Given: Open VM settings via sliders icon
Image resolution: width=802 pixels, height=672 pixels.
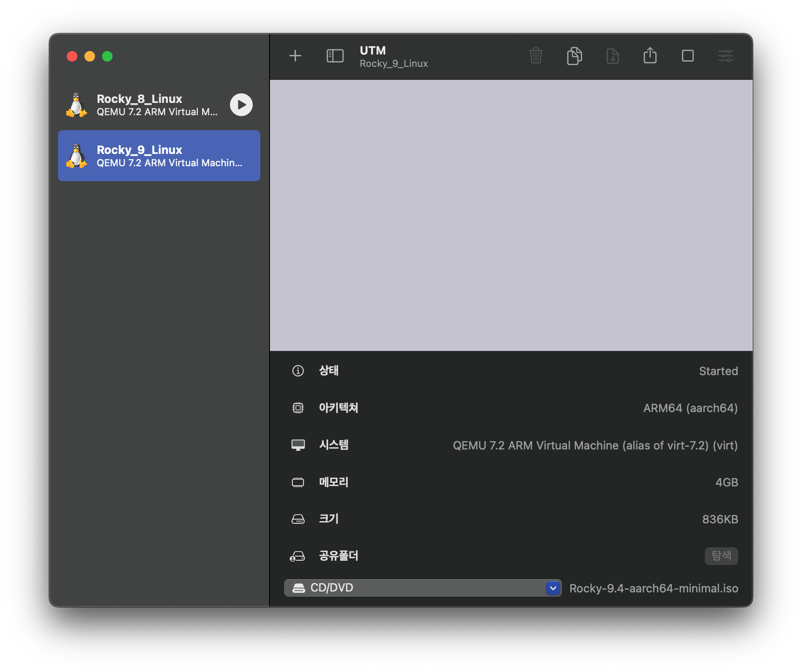Looking at the screenshot, I should point(725,56).
